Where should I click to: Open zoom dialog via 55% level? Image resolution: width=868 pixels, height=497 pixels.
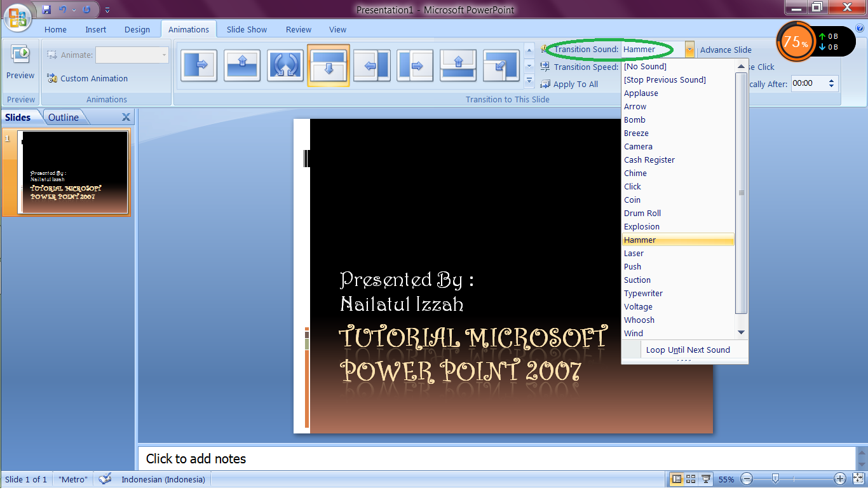pyautogui.click(x=727, y=479)
